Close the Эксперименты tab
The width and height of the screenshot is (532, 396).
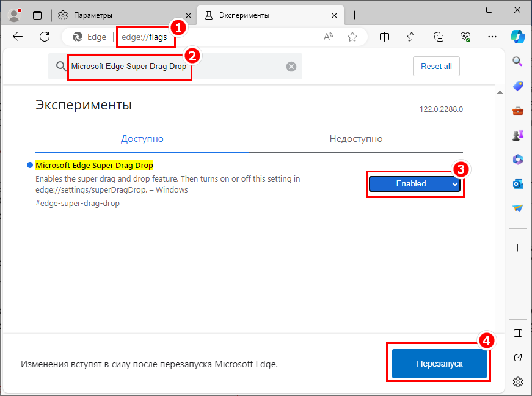click(334, 16)
